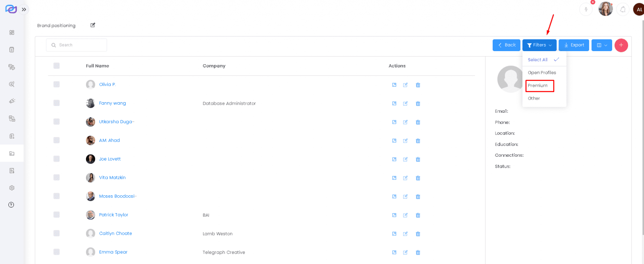Check the box for Utkarsha Duga row

point(57,122)
